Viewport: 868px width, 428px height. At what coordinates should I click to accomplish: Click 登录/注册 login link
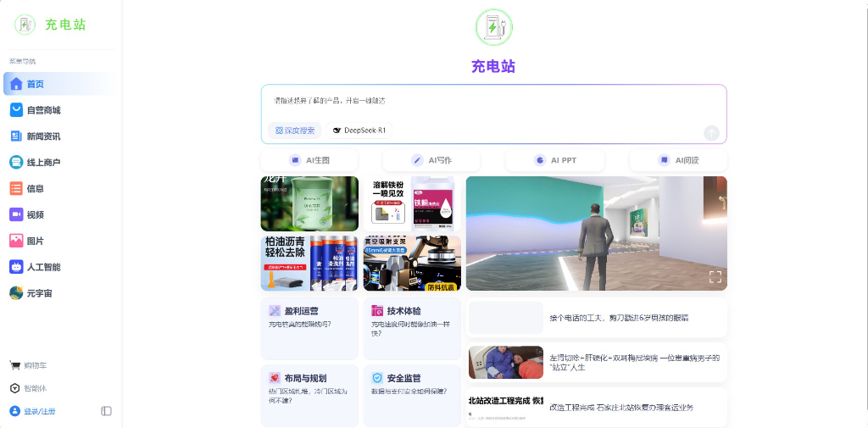point(39,411)
